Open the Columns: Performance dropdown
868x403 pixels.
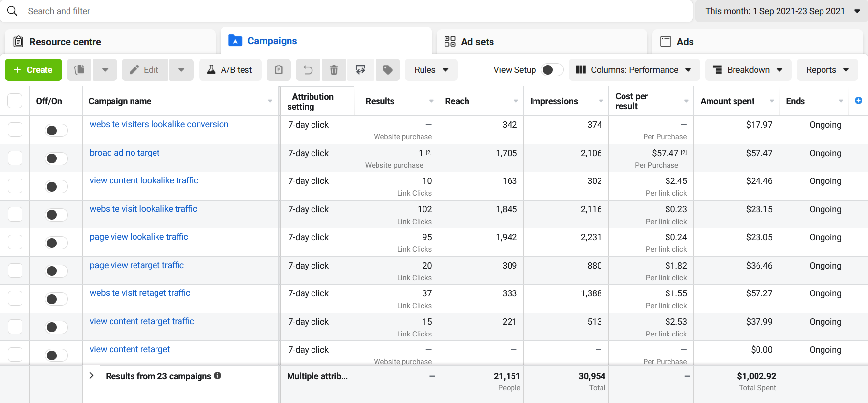(x=634, y=70)
